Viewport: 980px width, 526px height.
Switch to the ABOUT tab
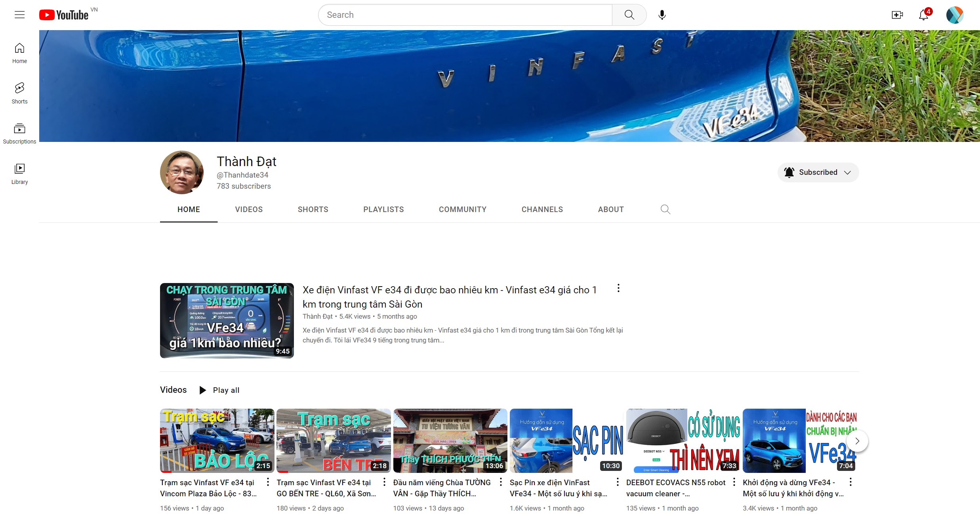(611, 209)
